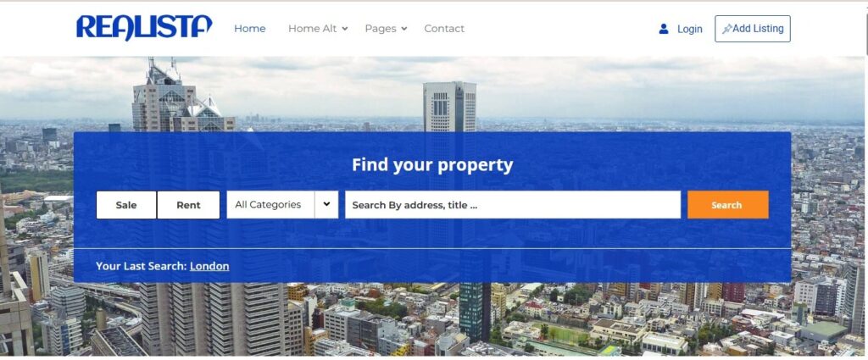Screen dimensions: 868x360
Task: Click the orange Search button
Action: 728,205
